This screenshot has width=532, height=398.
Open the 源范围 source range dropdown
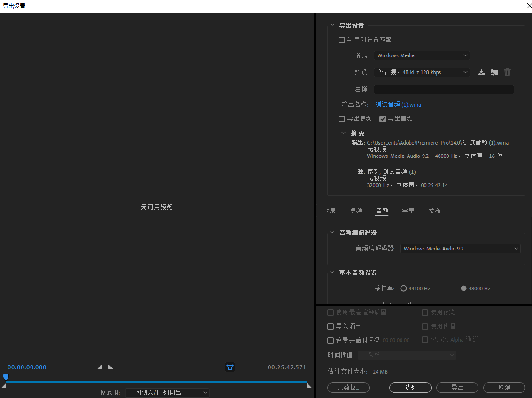(x=167, y=392)
